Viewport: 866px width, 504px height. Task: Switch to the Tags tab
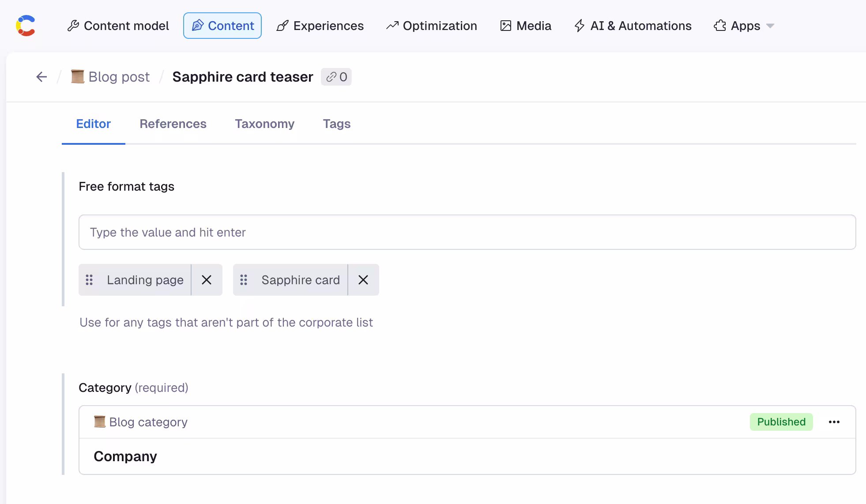(x=337, y=124)
